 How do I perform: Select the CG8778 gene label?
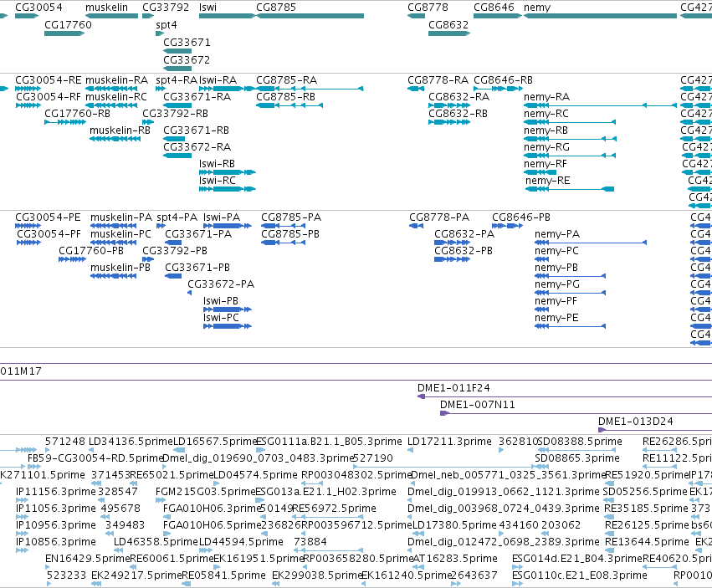428,8
